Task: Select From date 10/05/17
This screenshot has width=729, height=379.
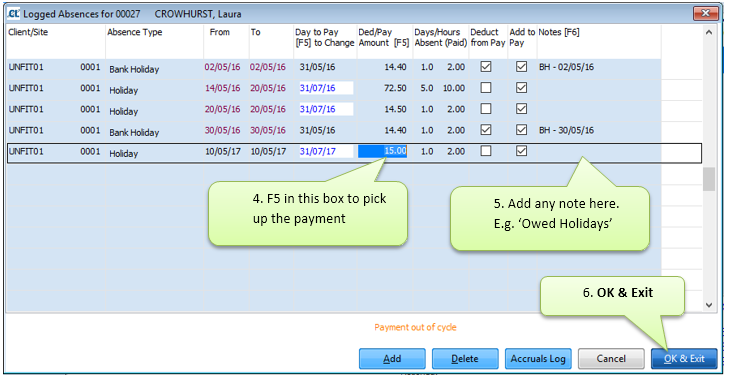Action: pyautogui.click(x=222, y=151)
